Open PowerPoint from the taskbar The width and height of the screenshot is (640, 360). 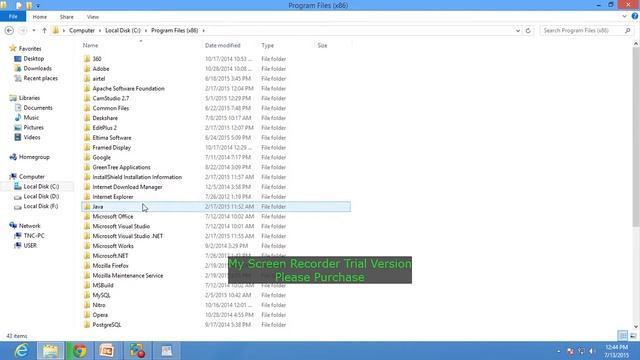point(107,351)
